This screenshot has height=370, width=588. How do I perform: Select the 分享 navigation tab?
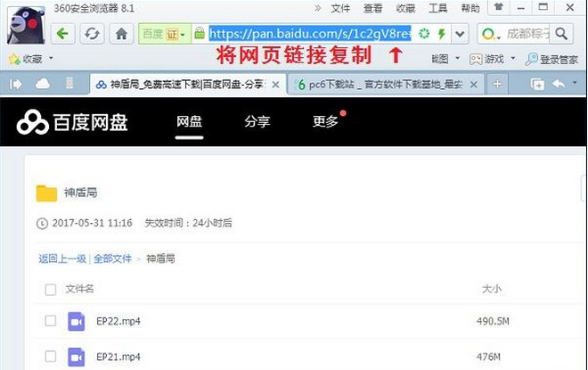(257, 121)
